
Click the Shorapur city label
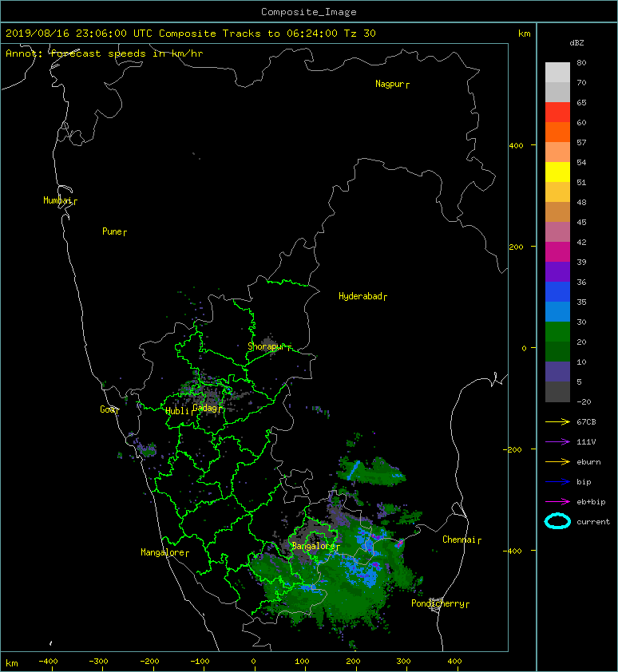(x=269, y=346)
